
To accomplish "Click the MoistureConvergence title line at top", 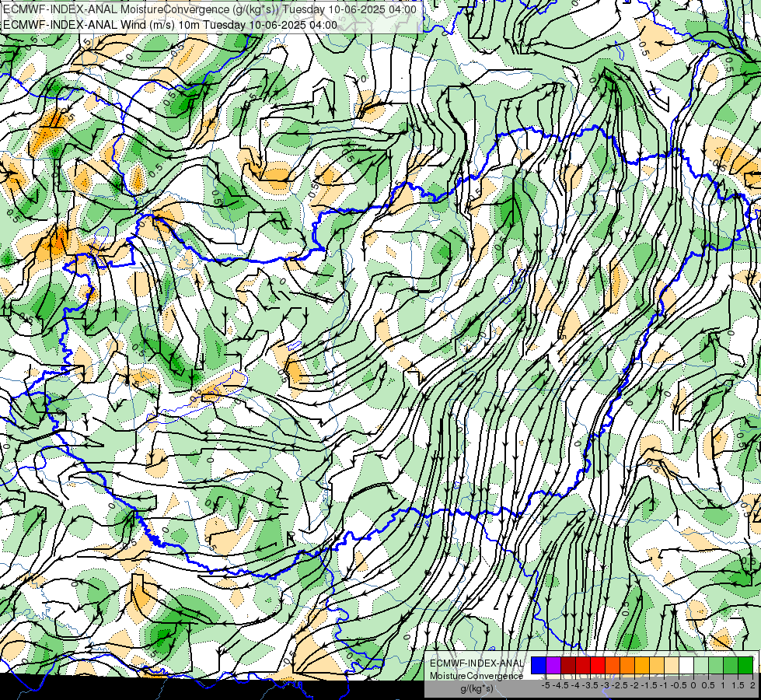I will [x=209, y=9].
